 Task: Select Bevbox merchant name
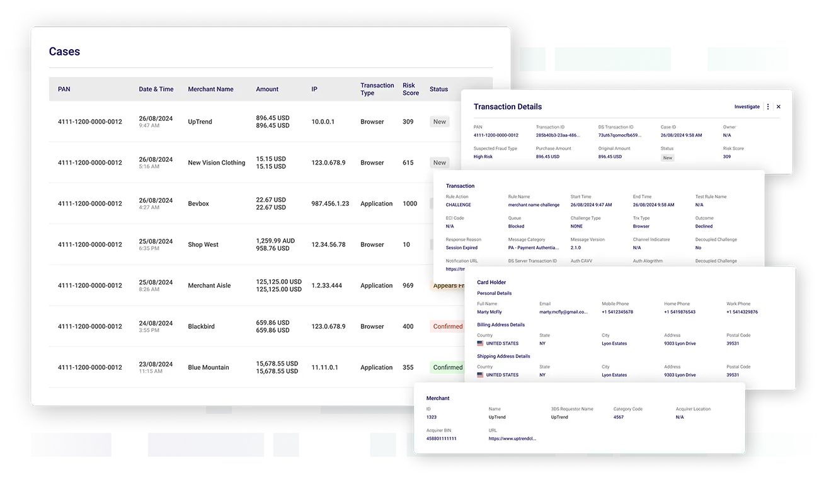(198, 203)
